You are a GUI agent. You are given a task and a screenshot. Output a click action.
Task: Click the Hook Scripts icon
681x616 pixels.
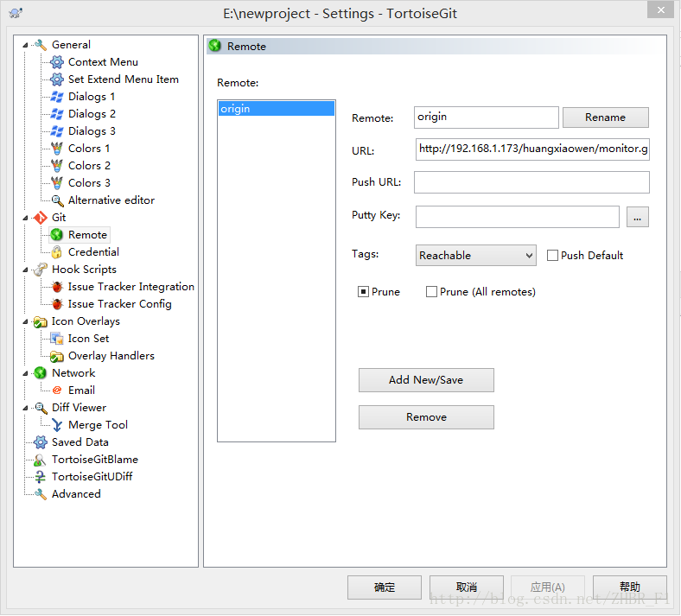pyautogui.click(x=41, y=270)
